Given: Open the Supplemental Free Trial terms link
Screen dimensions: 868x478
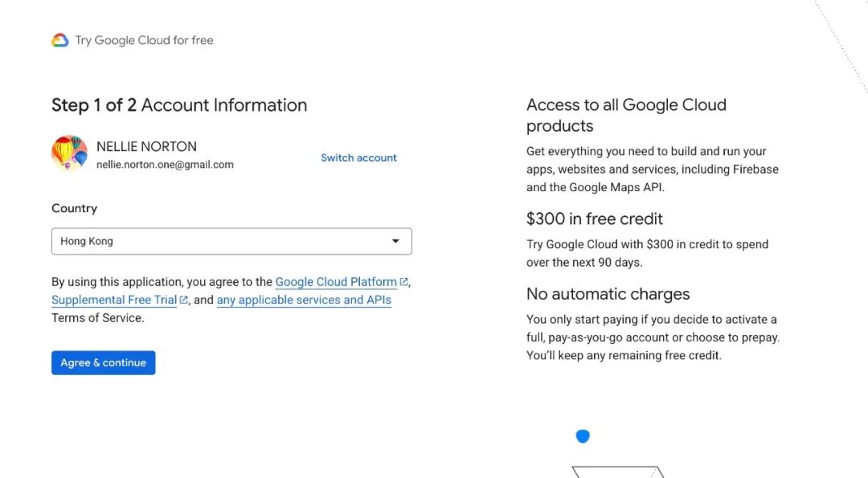Looking at the screenshot, I should 114,300.
